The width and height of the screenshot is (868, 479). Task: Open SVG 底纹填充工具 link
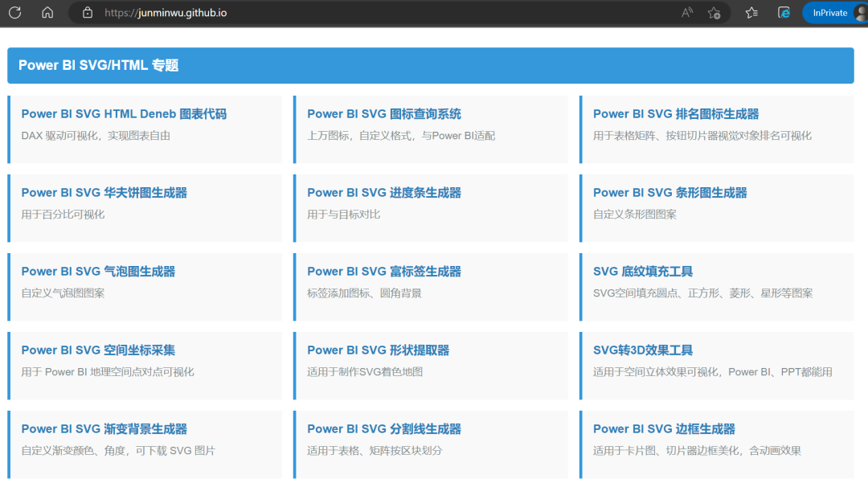tap(643, 272)
